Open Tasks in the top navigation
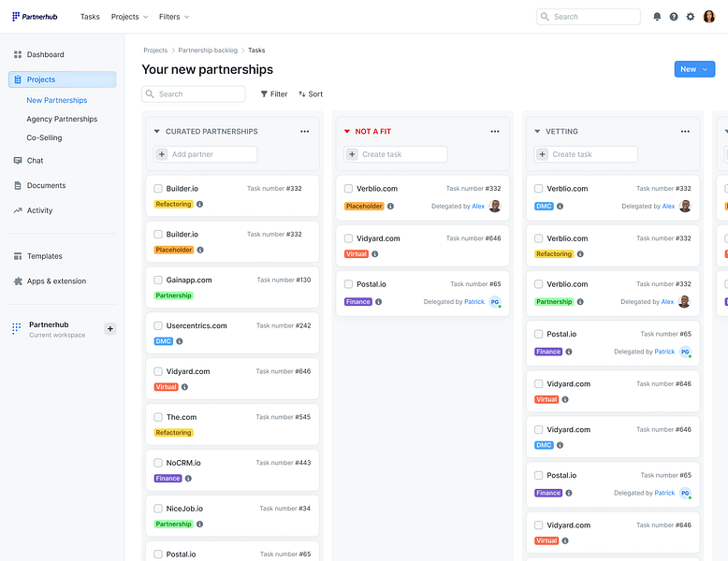 click(x=90, y=17)
